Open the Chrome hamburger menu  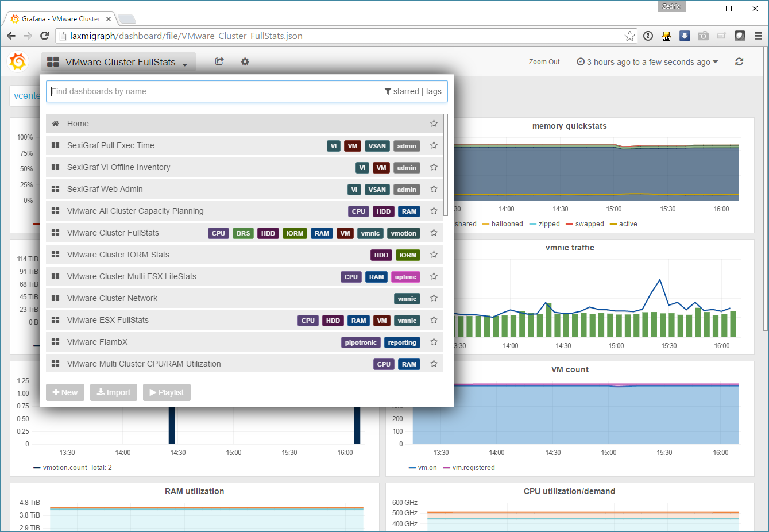tap(758, 36)
